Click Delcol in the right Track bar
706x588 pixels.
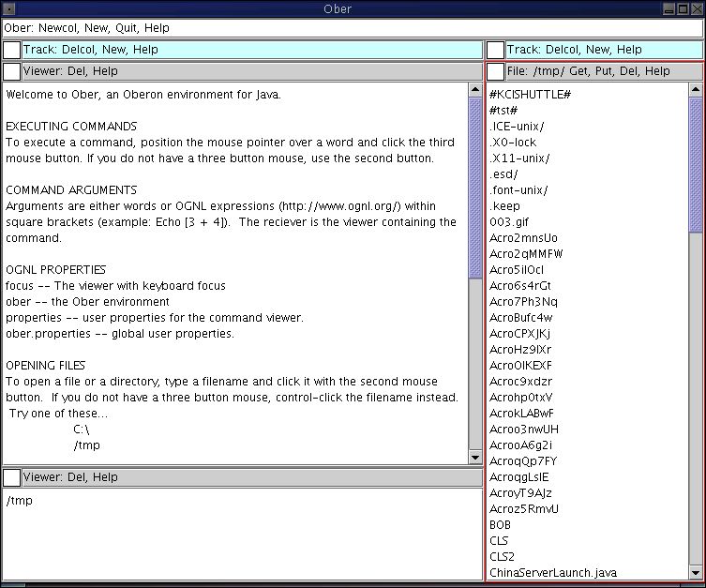pos(563,50)
